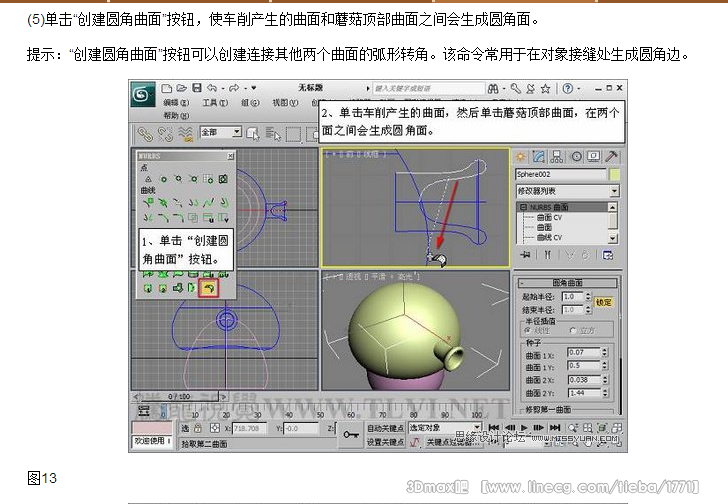Close the NURBS toolbox panel
Viewport: 728px width, 504px height.
[x=230, y=156]
